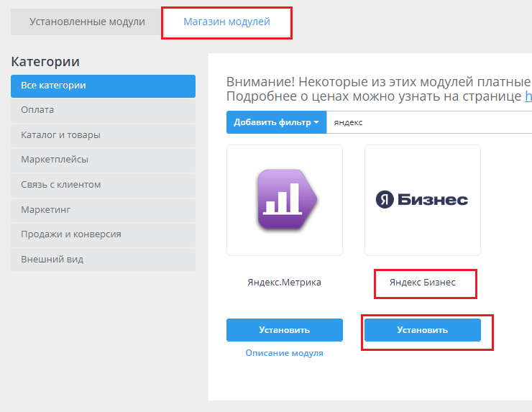Choose the Каталог и товары category
The image size is (532, 412).
[x=103, y=135]
